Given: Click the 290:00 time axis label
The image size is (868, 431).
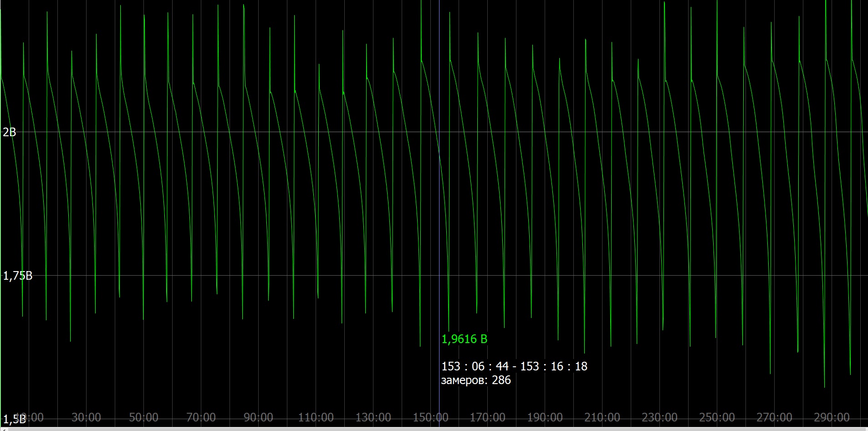Looking at the screenshot, I should pos(832,417).
